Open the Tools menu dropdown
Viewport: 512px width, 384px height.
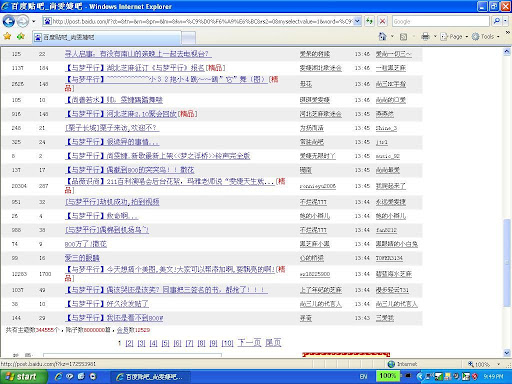pos(498,37)
